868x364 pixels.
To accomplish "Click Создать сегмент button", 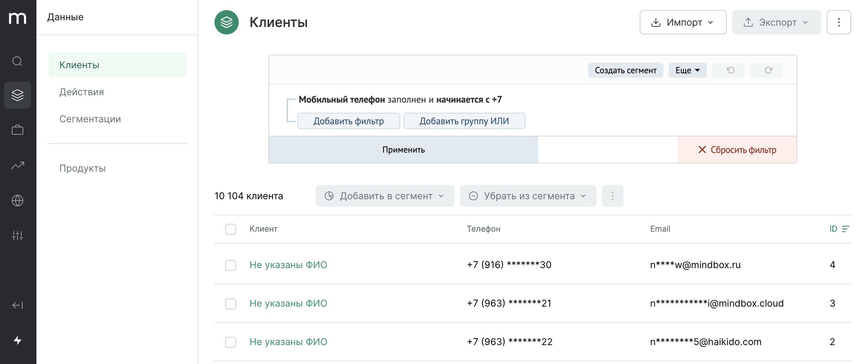I will tap(626, 70).
